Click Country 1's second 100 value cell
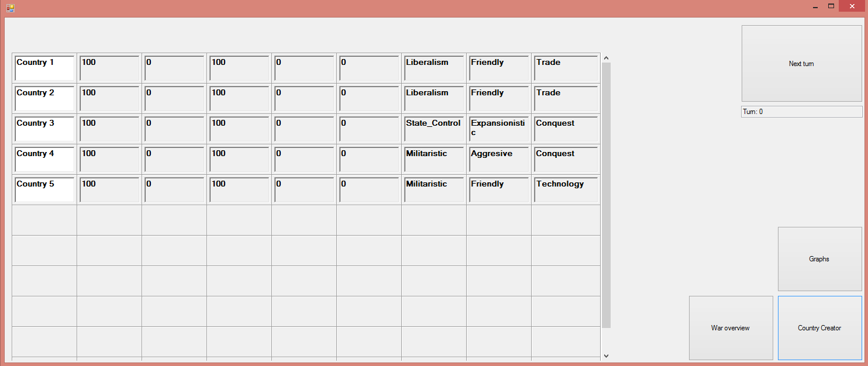 [239, 68]
